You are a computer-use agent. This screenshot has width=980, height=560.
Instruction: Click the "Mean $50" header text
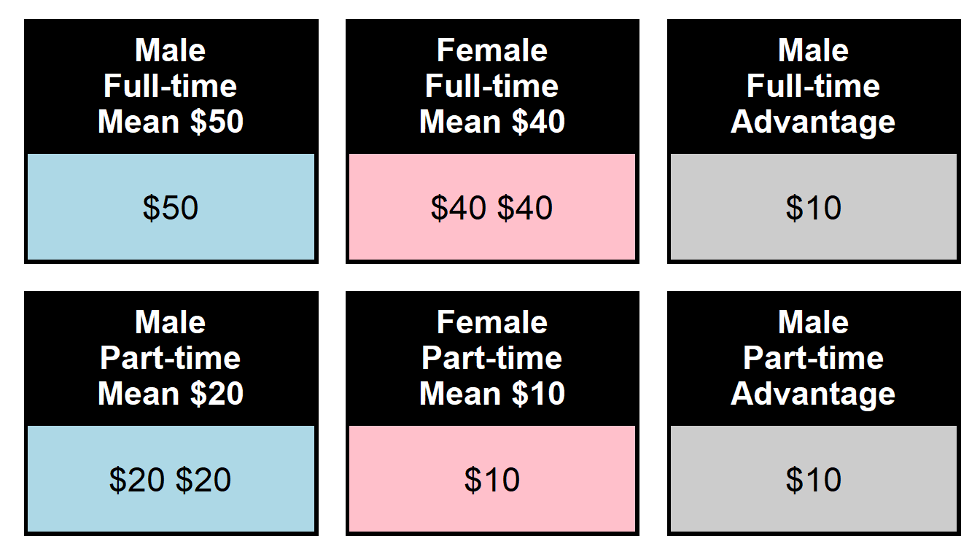[x=171, y=122]
